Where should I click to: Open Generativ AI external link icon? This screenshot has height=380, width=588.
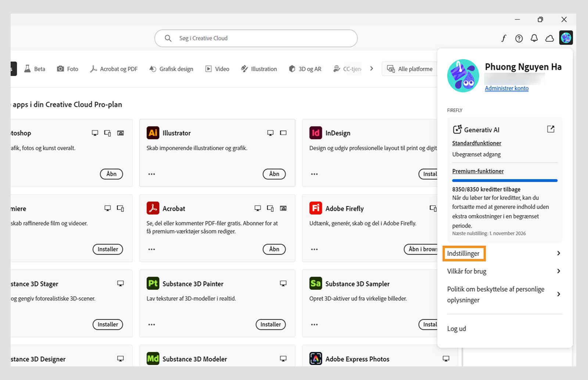(551, 129)
